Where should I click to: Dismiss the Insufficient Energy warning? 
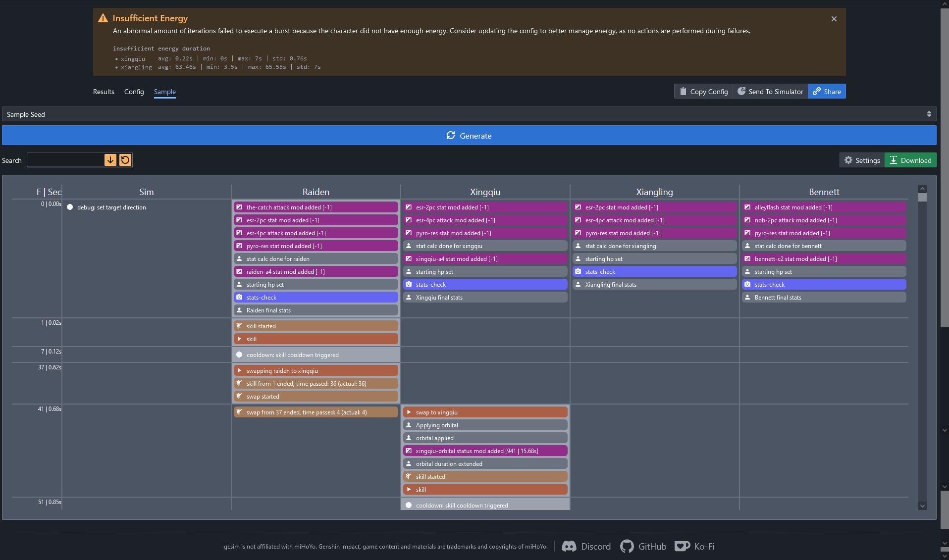point(834,19)
